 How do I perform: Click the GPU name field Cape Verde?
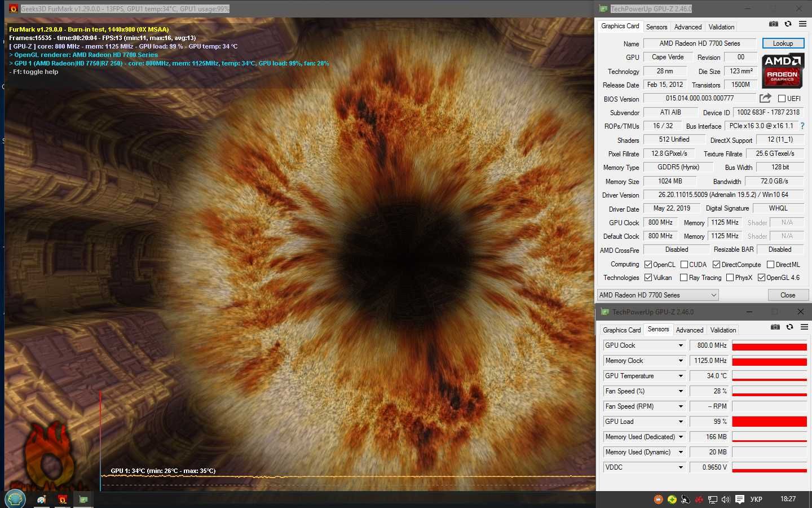tap(667, 57)
